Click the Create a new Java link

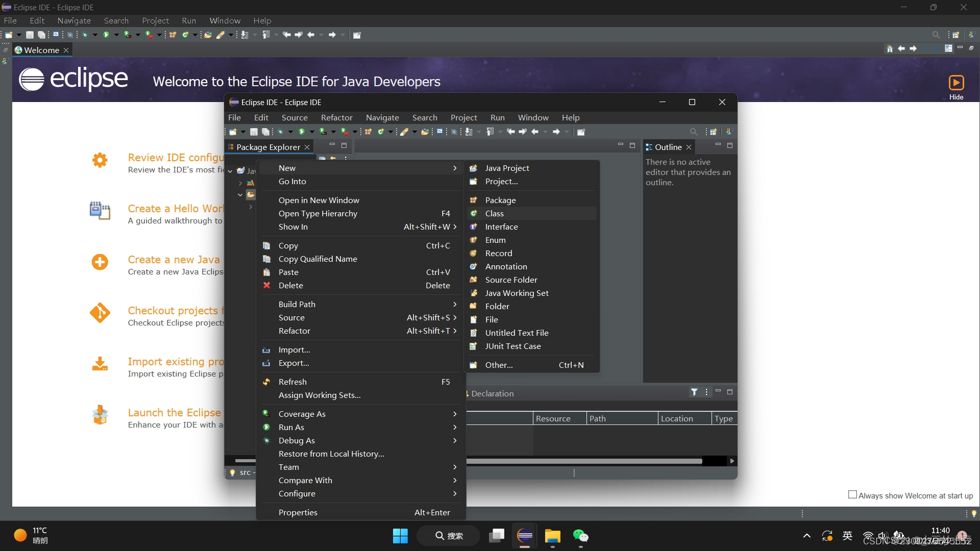coord(174,259)
